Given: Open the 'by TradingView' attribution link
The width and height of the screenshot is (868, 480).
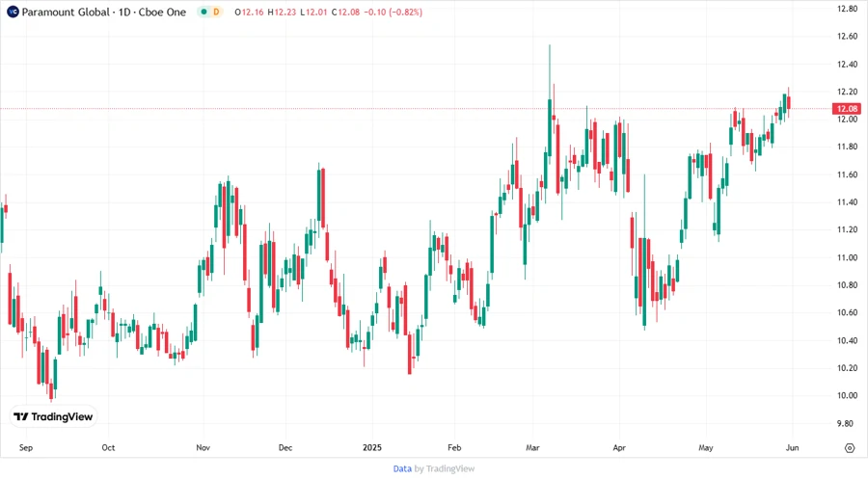Looking at the screenshot, I should pyautogui.click(x=445, y=469).
